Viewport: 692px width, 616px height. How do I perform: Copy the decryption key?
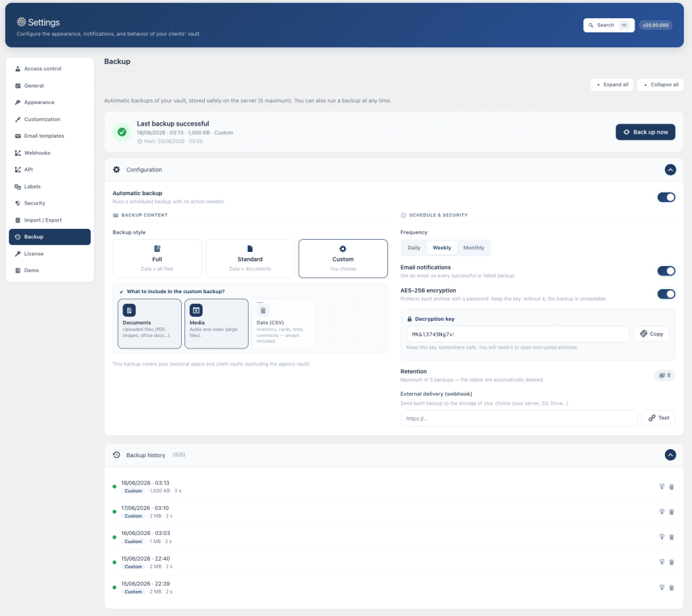tap(651, 334)
